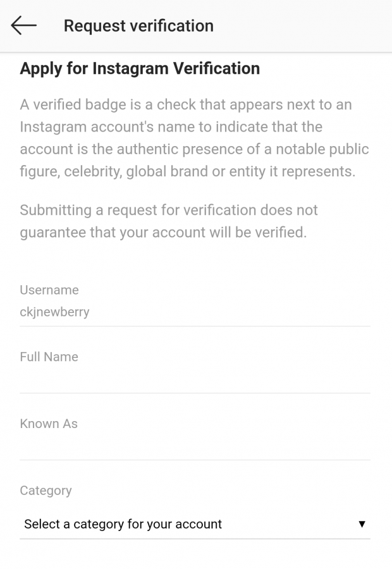Image resolution: width=392 pixels, height=569 pixels.
Task: Click the phrase 'authentic presence' in description
Action: (x=153, y=149)
